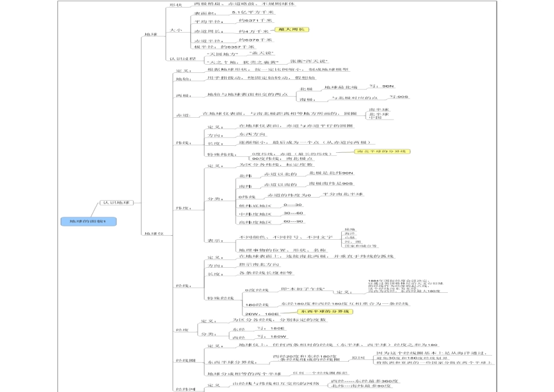Click the 中纬度地区 node
This screenshot has width=554, height=392.
(255, 214)
